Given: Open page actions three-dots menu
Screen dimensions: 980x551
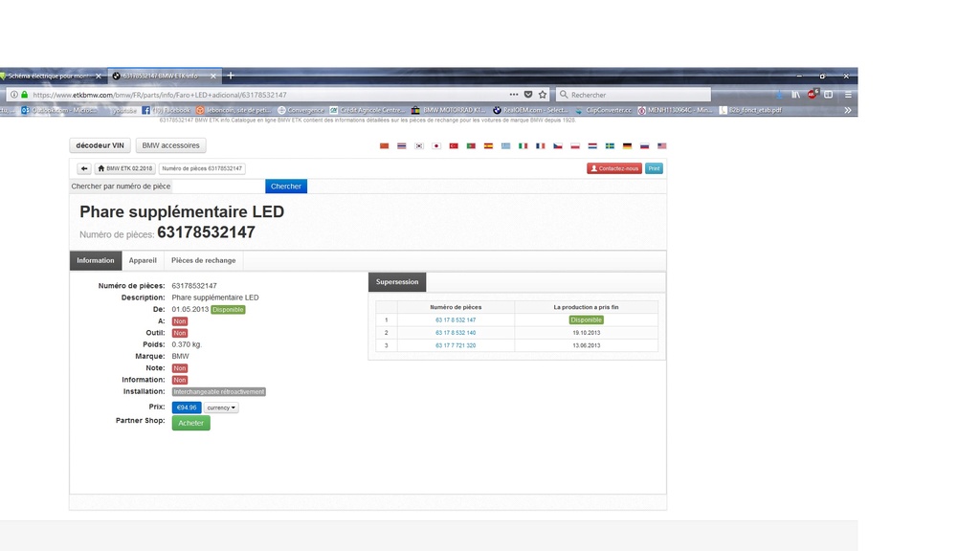Looking at the screenshot, I should point(514,95).
